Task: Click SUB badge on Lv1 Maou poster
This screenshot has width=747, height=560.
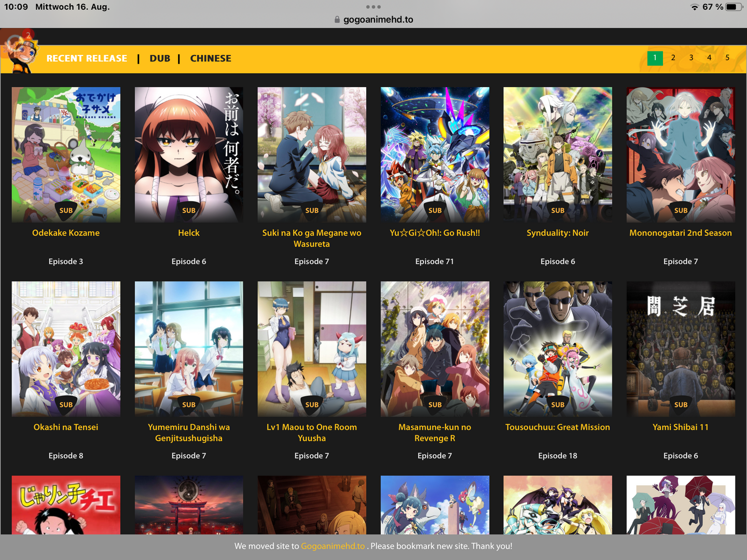Action: tap(312, 404)
